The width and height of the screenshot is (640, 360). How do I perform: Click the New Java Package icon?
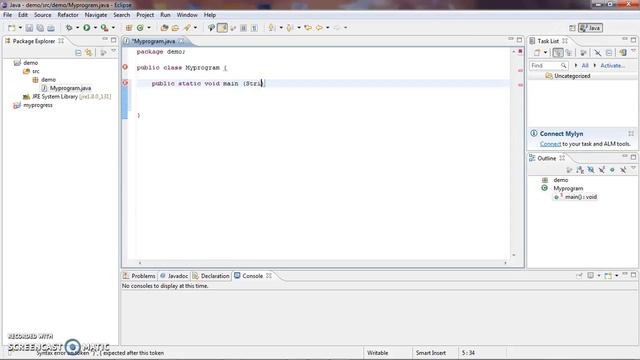129,28
